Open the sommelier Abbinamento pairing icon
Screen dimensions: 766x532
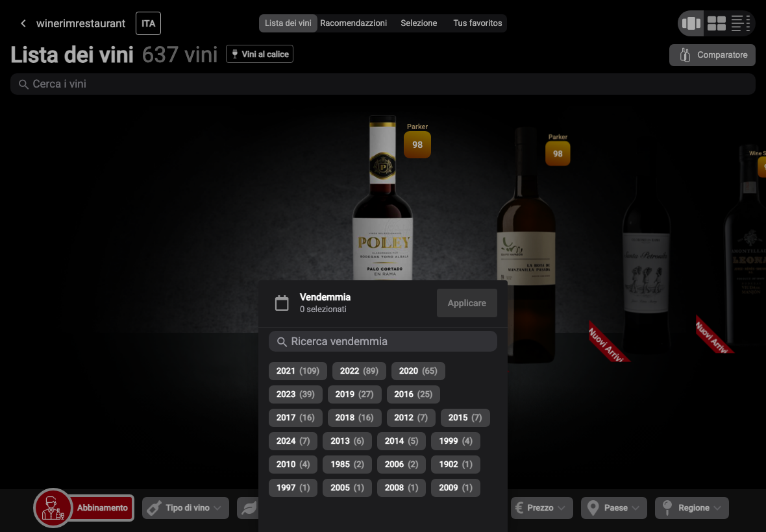pyautogui.click(x=53, y=507)
